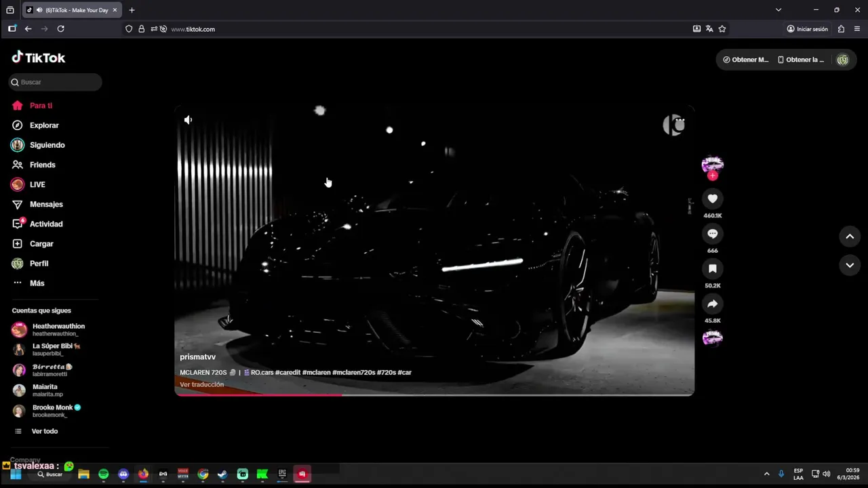Viewport: 868px width, 488px height.
Task: Click Iniciar sesión in the browser toolbar
Action: coord(807,29)
